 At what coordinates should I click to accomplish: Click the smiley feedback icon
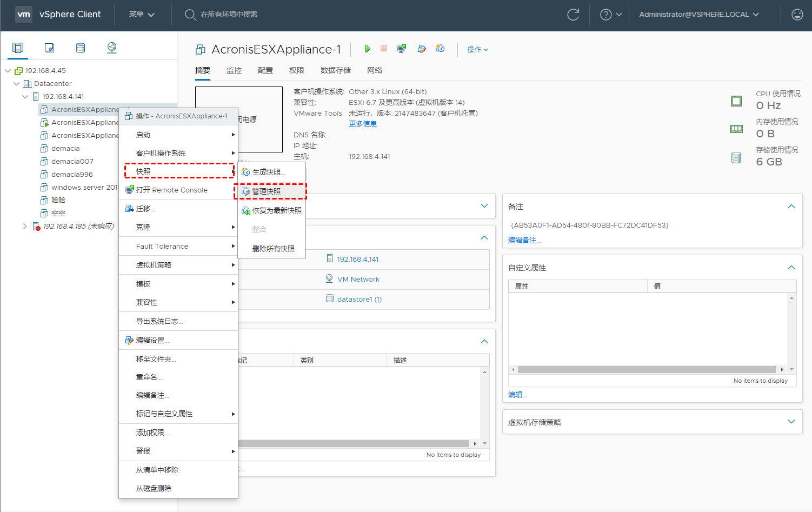(797, 15)
